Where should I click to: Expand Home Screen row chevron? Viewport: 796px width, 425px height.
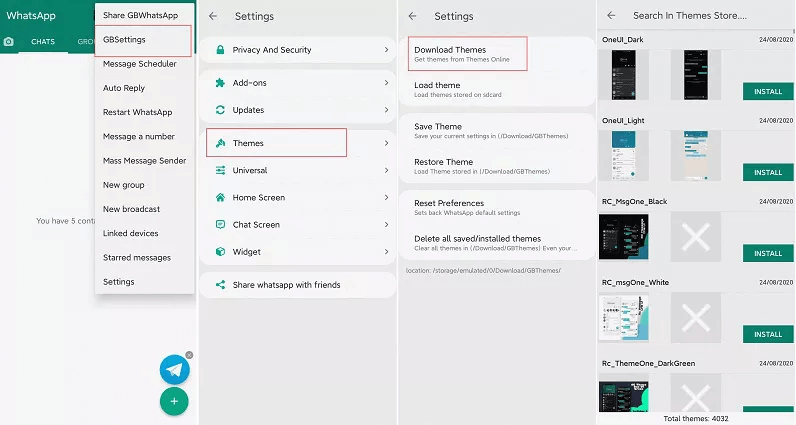click(x=386, y=198)
